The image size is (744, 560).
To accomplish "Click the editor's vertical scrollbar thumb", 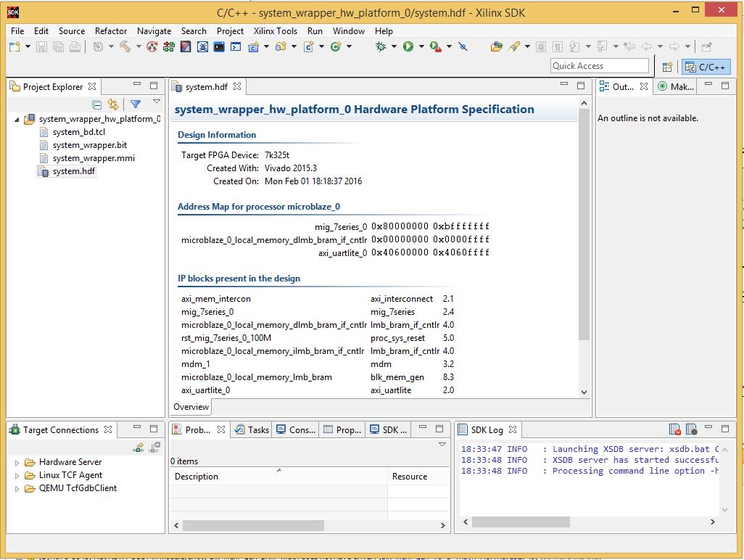I will (584, 225).
